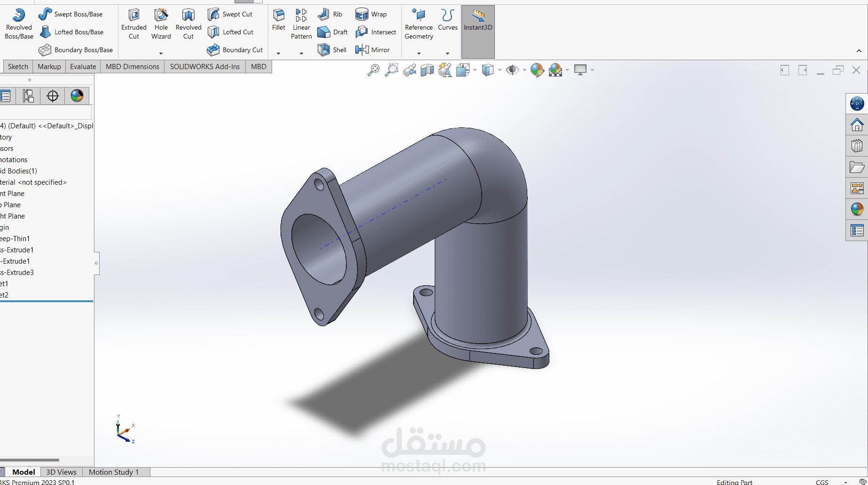Screen dimensions: 868x485
Task: Click the Section View icon
Action: (427, 70)
